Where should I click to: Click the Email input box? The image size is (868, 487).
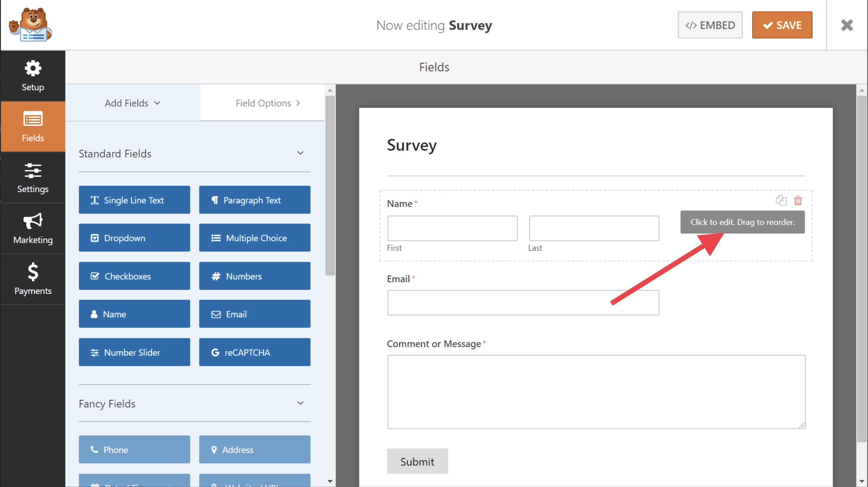(523, 303)
